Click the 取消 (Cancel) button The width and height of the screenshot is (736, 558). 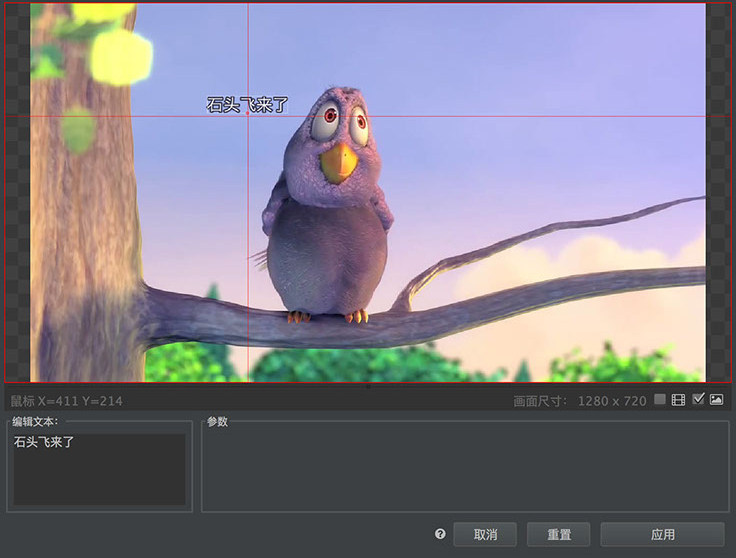485,535
